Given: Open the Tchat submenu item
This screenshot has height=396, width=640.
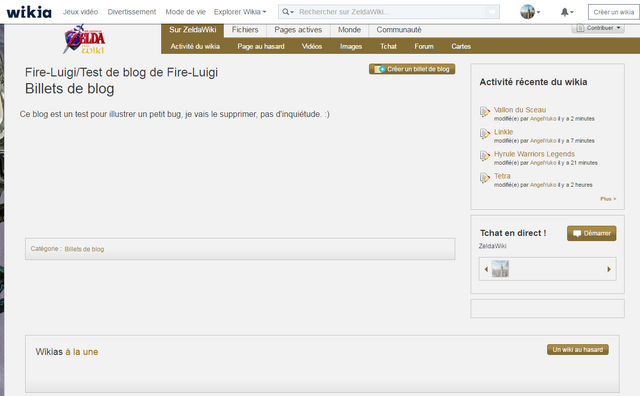Looking at the screenshot, I should pyautogui.click(x=388, y=47).
